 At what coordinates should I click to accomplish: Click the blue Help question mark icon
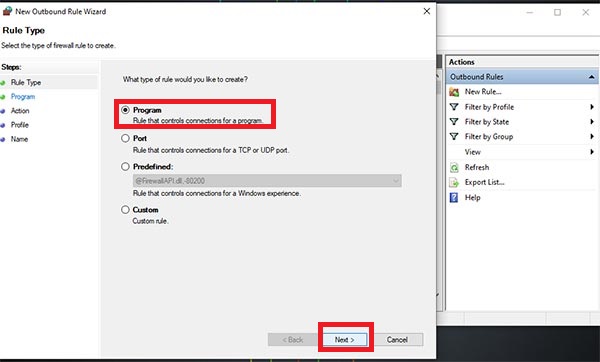454,197
